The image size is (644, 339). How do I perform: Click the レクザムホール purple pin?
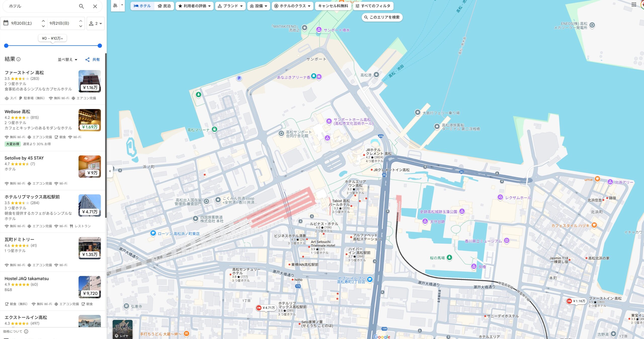click(x=500, y=197)
